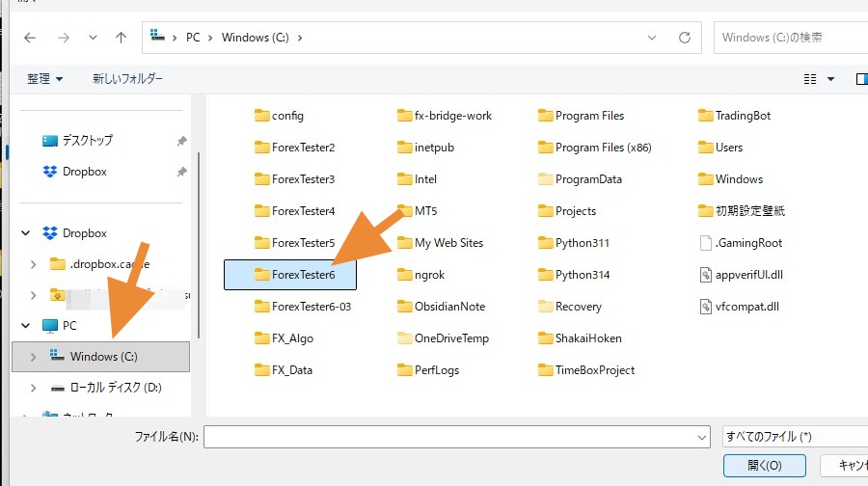The height and width of the screenshot is (486, 868).
Task: Select the config folder icon
Action: point(261,115)
